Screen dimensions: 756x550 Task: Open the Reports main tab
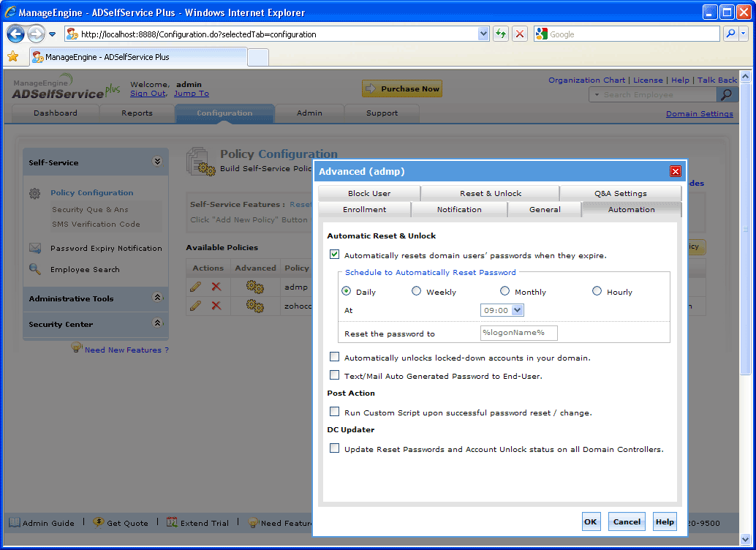coord(137,113)
